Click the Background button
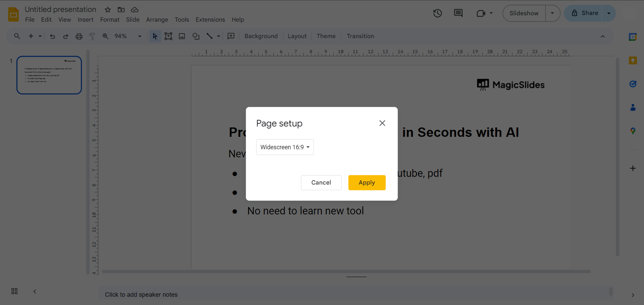This screenshot has width=644, height=305. pos(261,36)
